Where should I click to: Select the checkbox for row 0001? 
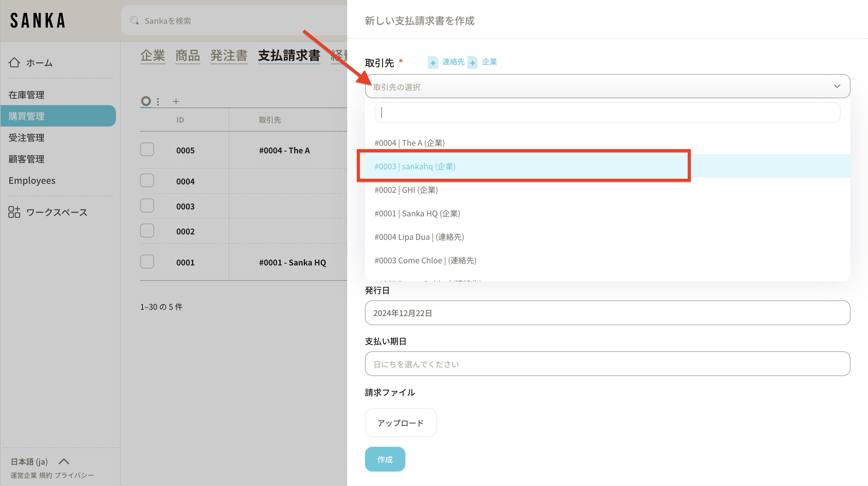pos(147,262)
